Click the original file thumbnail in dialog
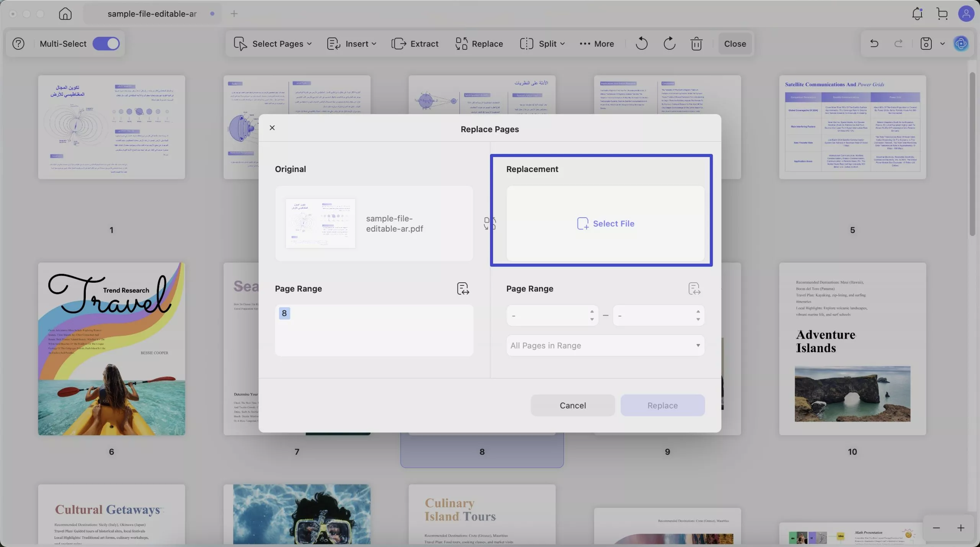Viewport: 980px width, 547px height. [320, 223]
